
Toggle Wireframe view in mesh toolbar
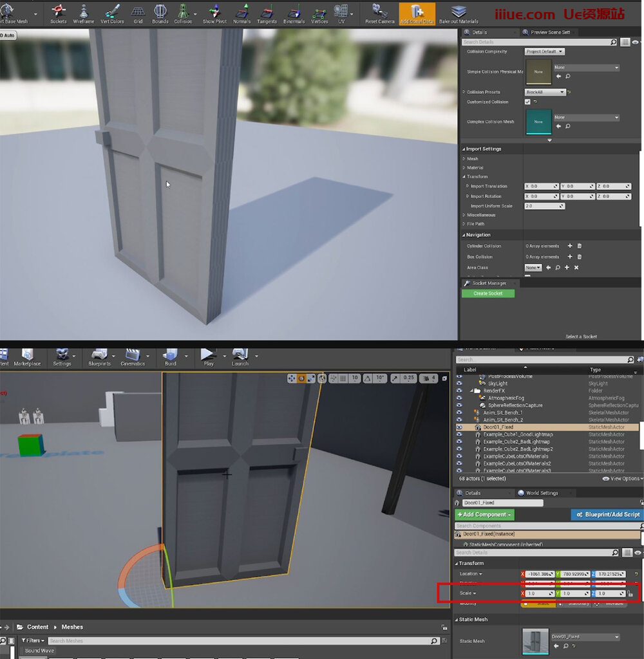(83, 13)
